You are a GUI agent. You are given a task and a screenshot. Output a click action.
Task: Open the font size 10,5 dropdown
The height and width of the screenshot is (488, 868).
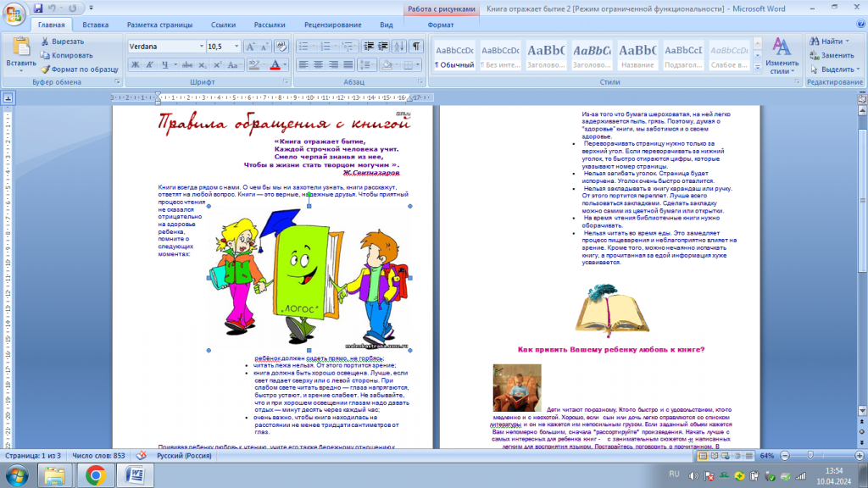click(236, 47)
